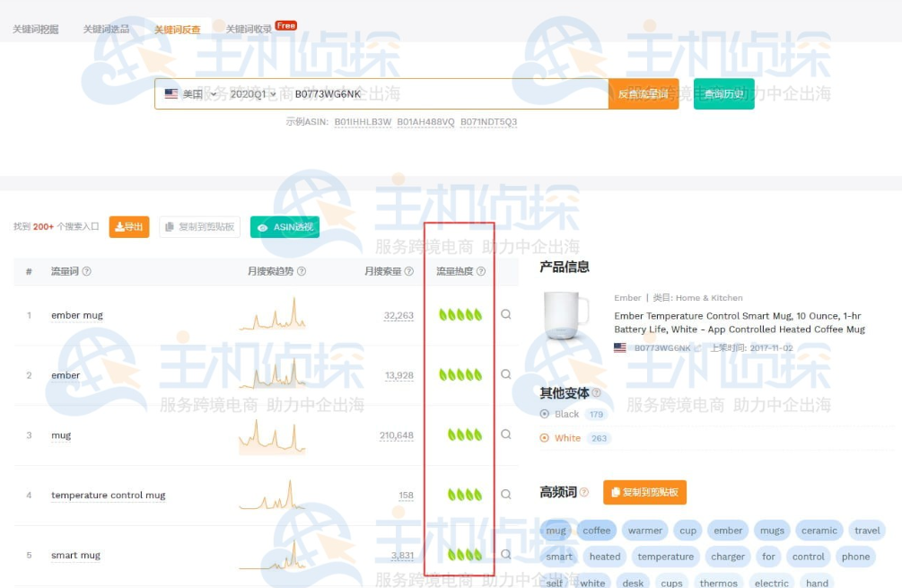Viewport: 902px width, 588px height.
Task: Click the help icon beside 其他变体
Action: 596,392
